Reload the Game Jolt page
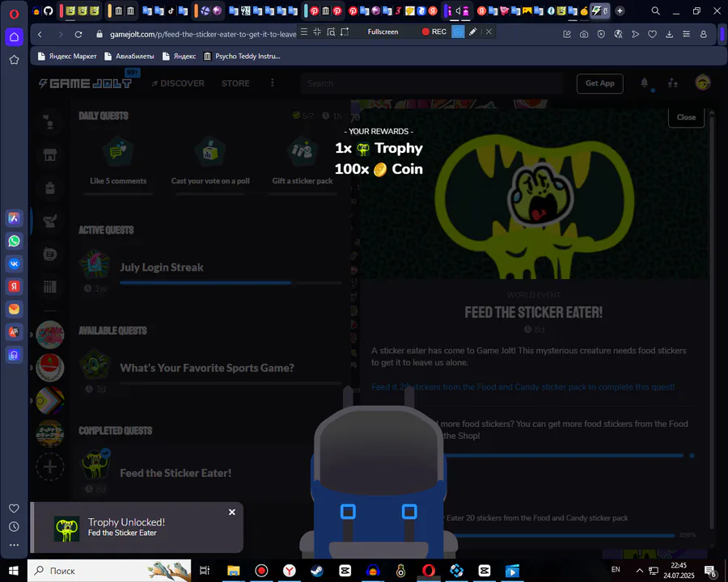Screen dimensions: 728x582 click(78, 34)
